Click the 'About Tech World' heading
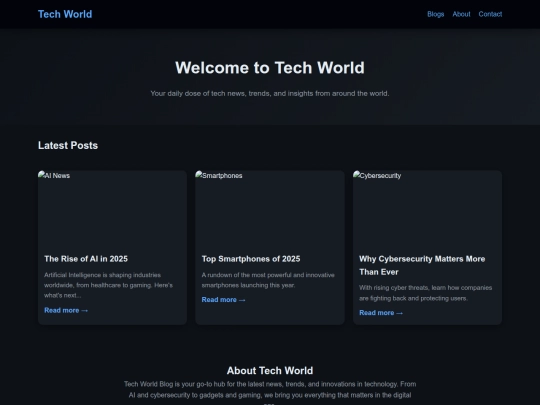Viewport: 540px width, 405px height. point(270,371)
